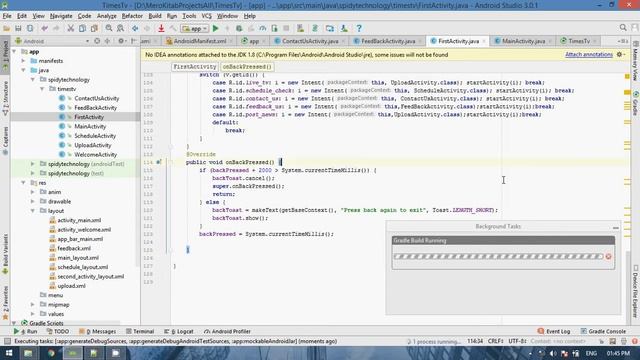Viewport: 640px width, 360px height.
Task: Select schedule_layout.xml in the layout folder
Action: pos(82,267)
